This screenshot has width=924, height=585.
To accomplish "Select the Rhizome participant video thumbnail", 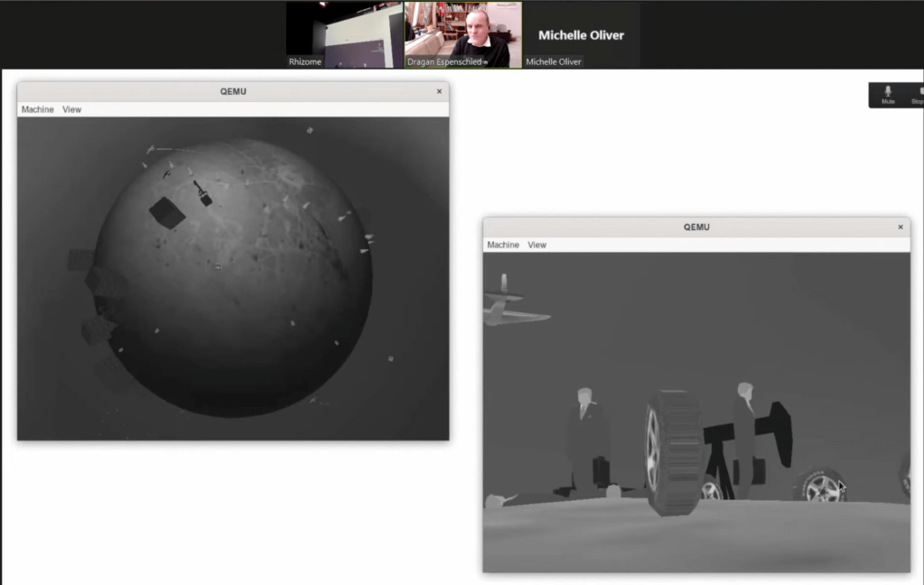I will point(344,34).
